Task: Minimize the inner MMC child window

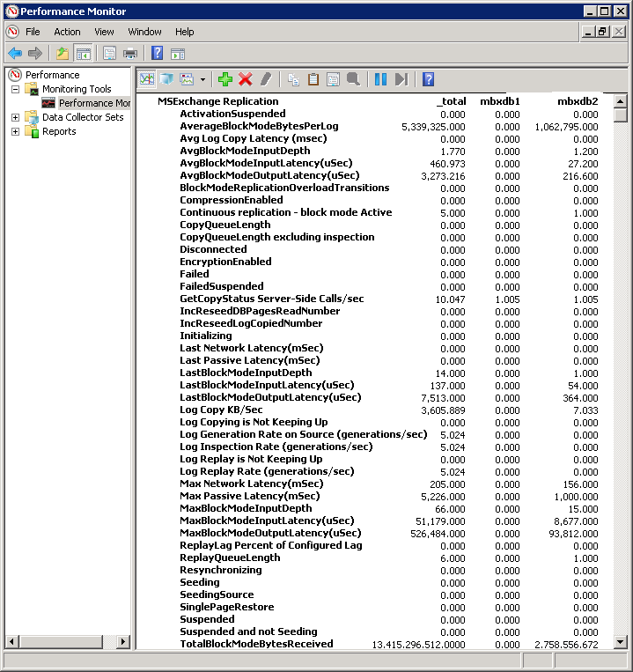Action: tap(589, 32)
